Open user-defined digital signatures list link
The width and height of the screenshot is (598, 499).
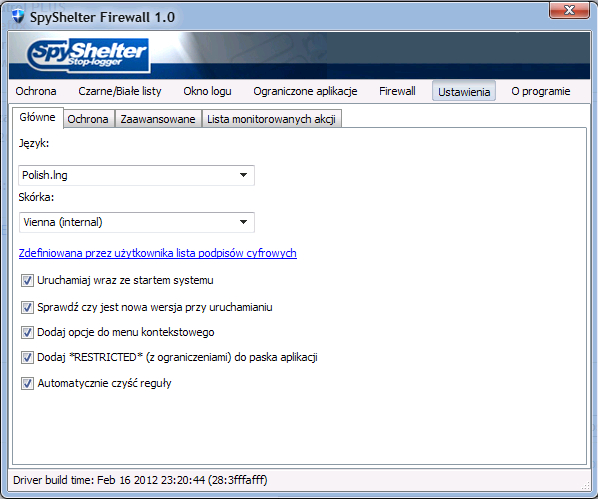tap(158, 253)
